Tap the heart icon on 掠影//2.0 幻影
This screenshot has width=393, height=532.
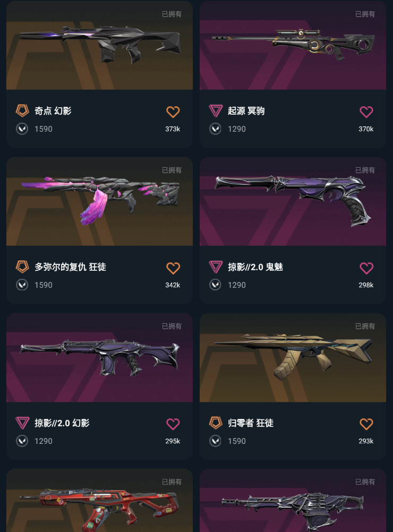(x=173, y=424)
